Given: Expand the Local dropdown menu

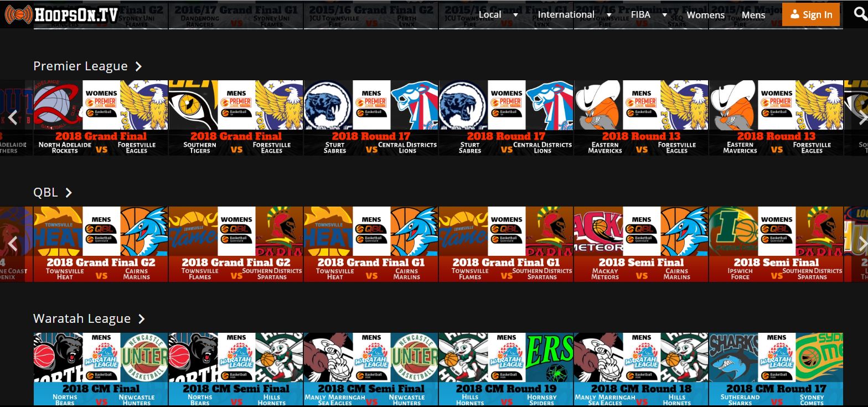Looking at the screenshot, I should pyautogui.click(x=498, y=15).
